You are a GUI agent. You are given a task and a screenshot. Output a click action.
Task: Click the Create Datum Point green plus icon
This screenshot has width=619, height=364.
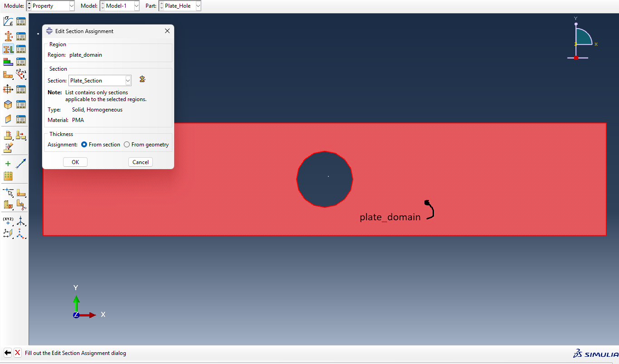click(8, 164)
